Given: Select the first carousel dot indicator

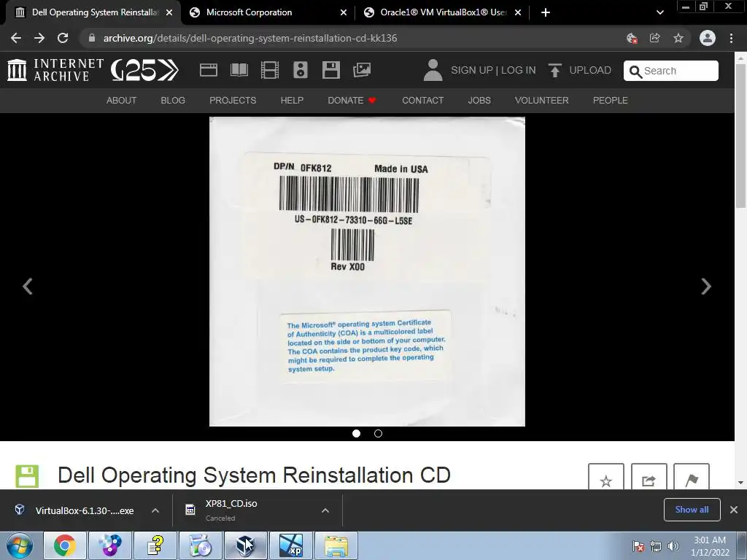Looking at the screenshot, I should pos(356,433).
